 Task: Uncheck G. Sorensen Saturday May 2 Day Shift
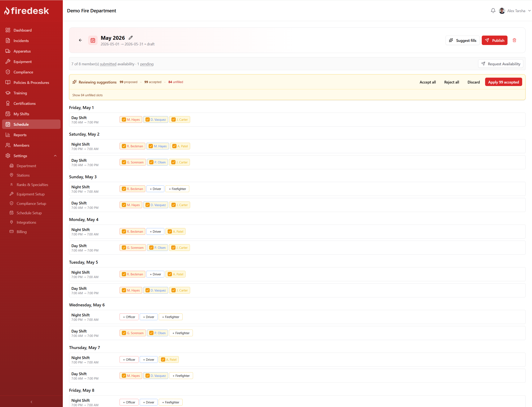[x=124, y=162]
